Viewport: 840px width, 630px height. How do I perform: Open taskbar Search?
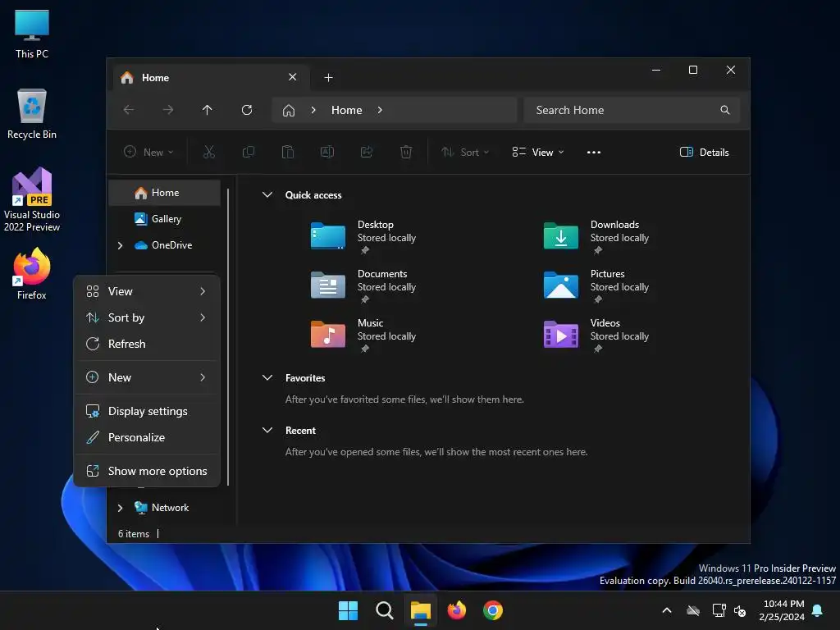click(x=384, y=610)
